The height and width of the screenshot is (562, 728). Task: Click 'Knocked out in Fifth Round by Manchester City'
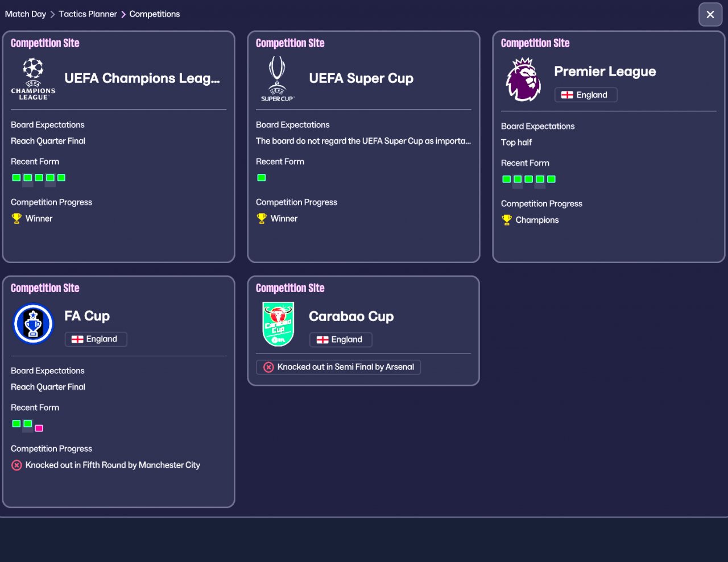pyautogui.click(x=113, y=465)
